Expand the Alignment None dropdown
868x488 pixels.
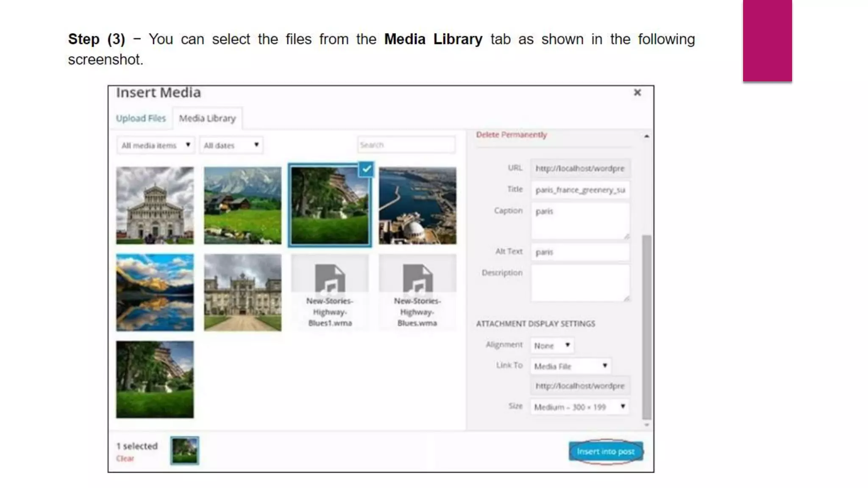pos(552,346)
